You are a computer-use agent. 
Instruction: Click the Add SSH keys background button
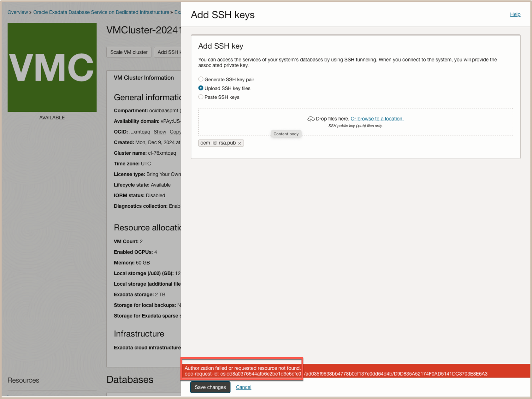tap(168, 52)
